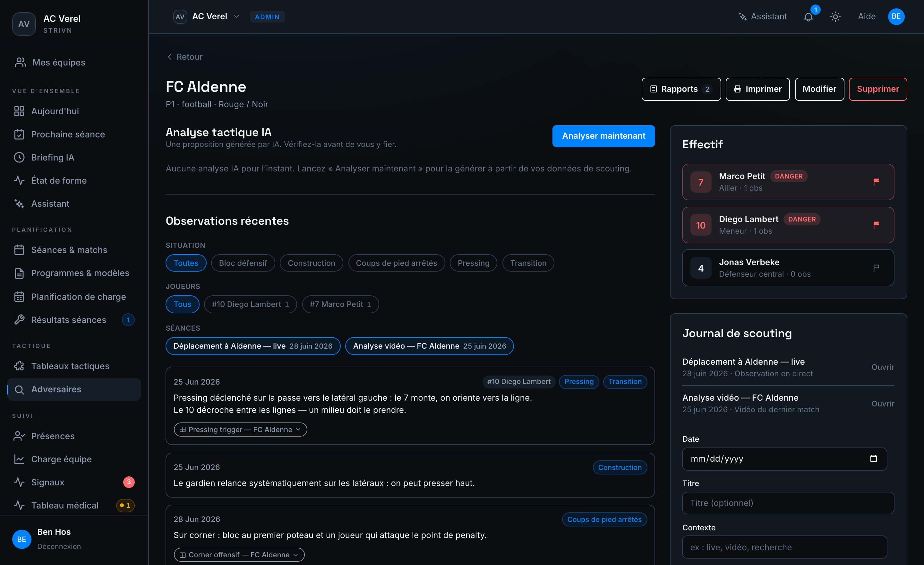Click Présences user-check icon

19,436
